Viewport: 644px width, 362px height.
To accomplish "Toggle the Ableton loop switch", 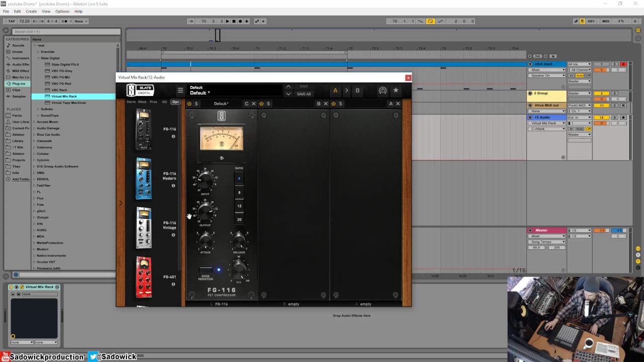I will (431, 21).
